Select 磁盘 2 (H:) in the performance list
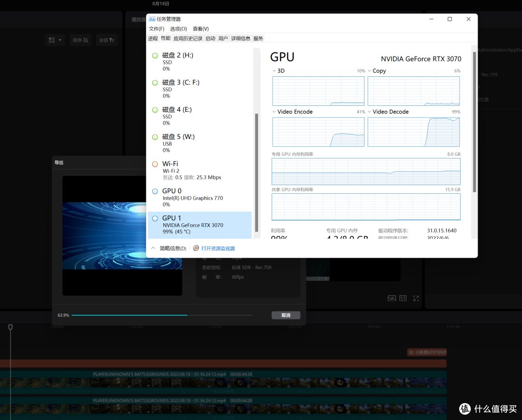The image size is (522, 420). click(200, 62)
